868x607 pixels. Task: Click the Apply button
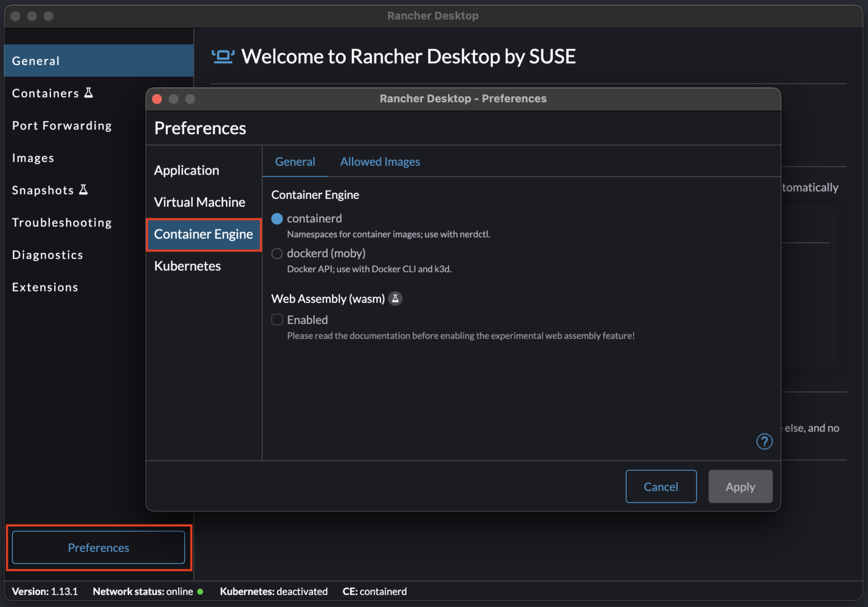click(740, 487)
